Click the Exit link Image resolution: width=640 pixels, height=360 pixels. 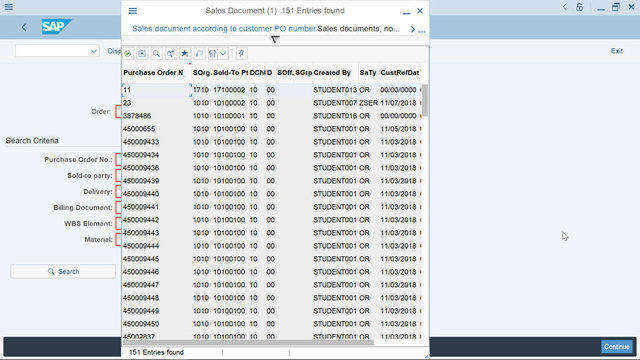click(616, 51)
